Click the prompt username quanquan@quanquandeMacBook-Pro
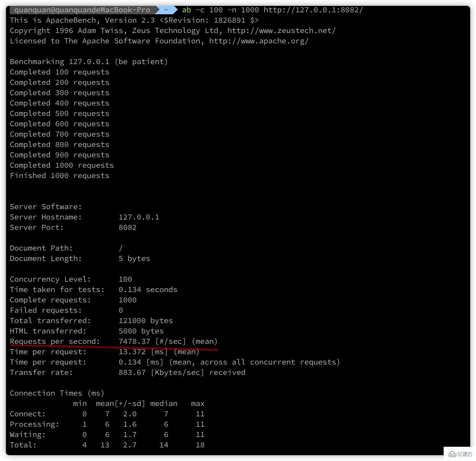Screen dimensions: 476x461 [x=82, y=10]
